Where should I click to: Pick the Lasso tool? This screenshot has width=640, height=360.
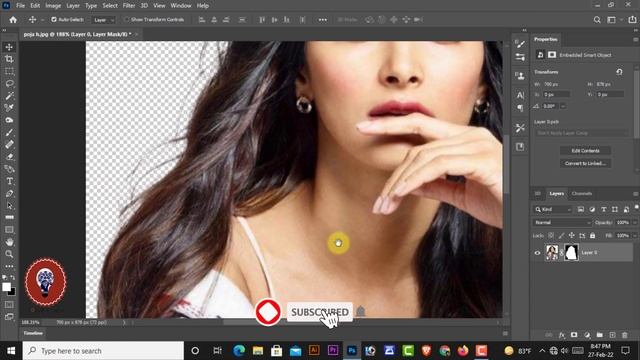9,84
